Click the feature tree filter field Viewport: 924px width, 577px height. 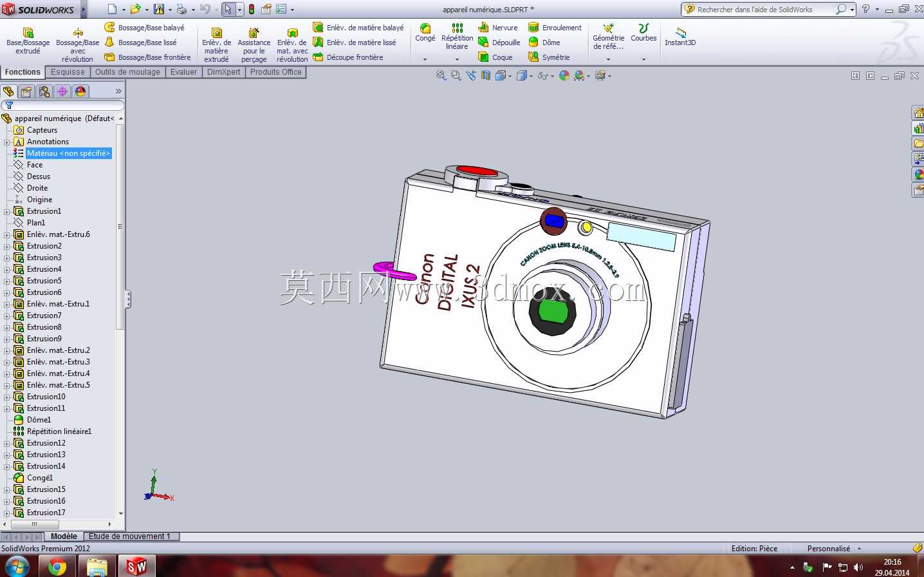point(62,105)
